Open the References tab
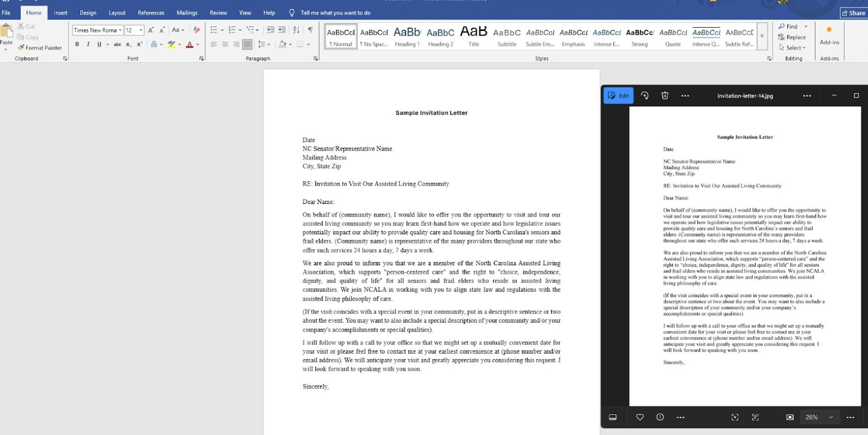 tap(151, 12)
